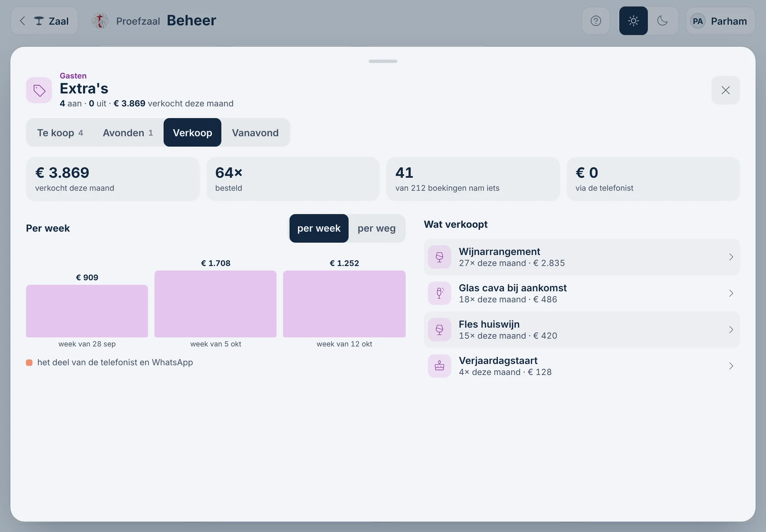This screenshot has height=532, width=766.
Task: Select the Verkoop tab
Action: 192,133
